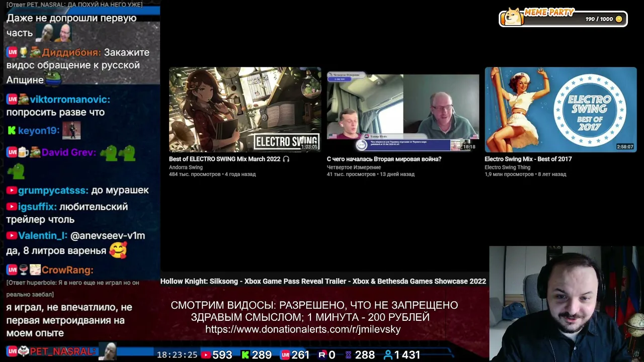Viewport: 644px width, 362px height.
Task: Click the avatar image after PET_NASRAL
Action: click(107, 351)
